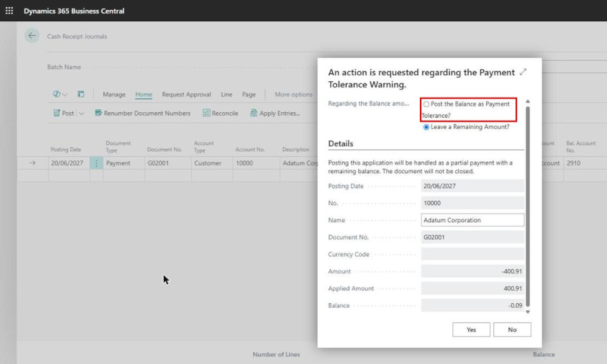The width and height of the screenshot is (607, 364).
Task: Click the Amount value -400.91
Action: click(473, 271)
